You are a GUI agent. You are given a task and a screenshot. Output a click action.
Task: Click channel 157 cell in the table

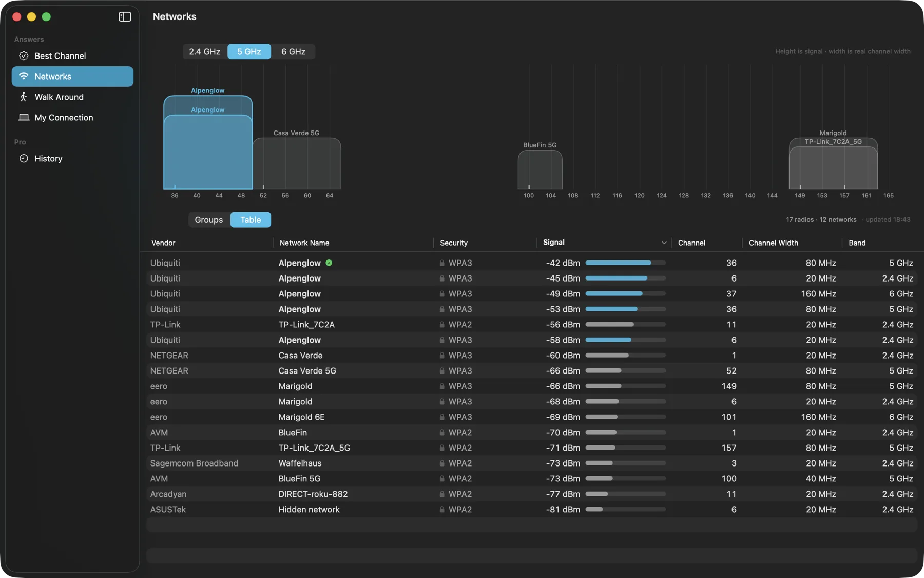[728, 448]
